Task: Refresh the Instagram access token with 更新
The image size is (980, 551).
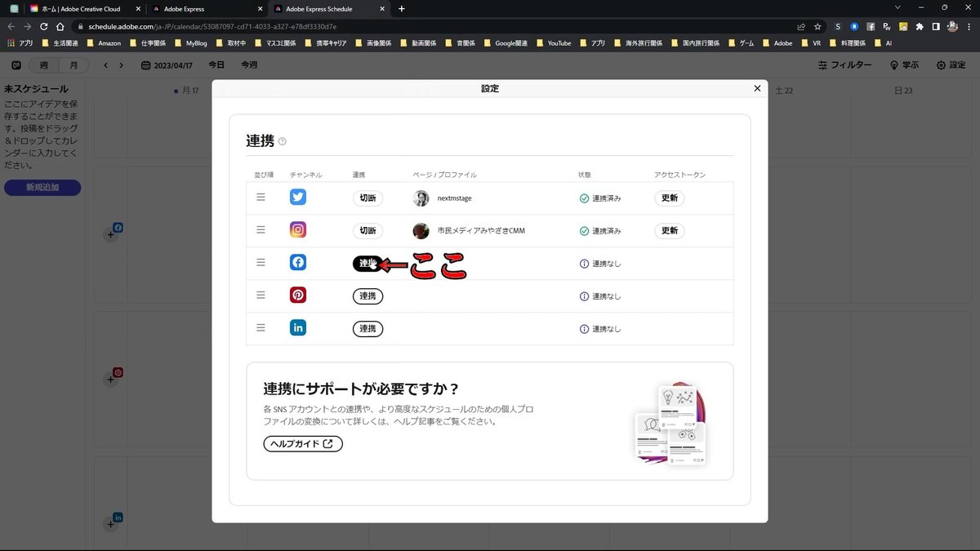Action: point(670,231)
